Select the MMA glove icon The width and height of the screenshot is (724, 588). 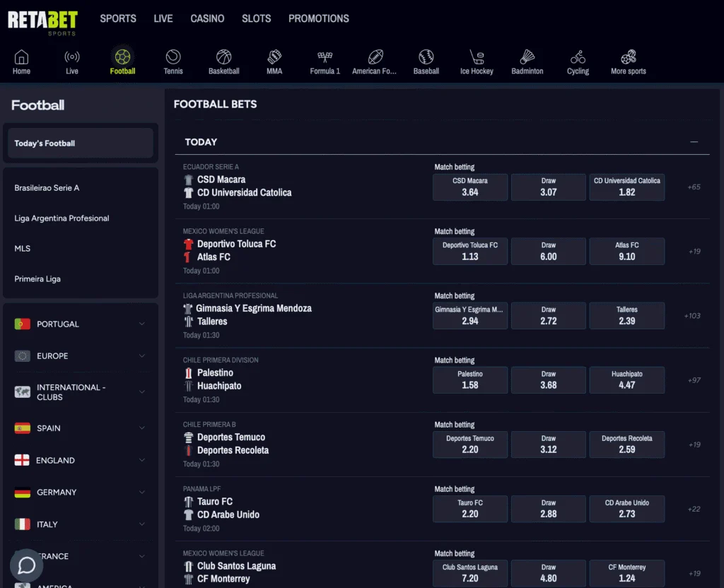point(274,57)
